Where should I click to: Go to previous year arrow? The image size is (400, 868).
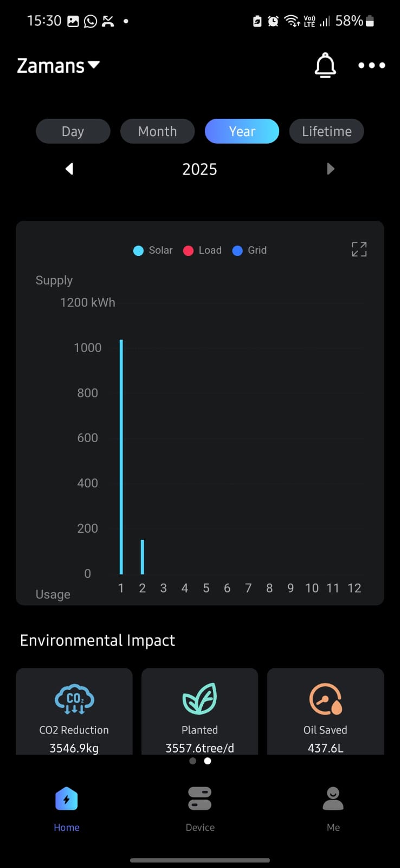pos(69,169)
